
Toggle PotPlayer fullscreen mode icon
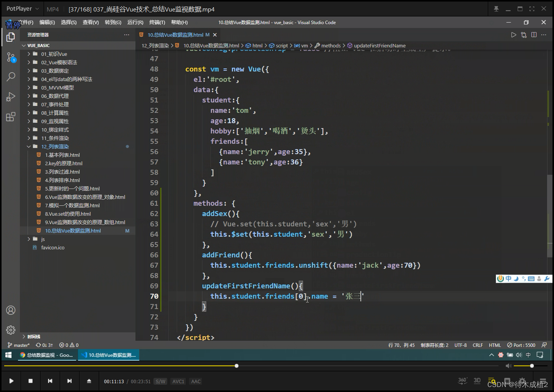[532, 9]
